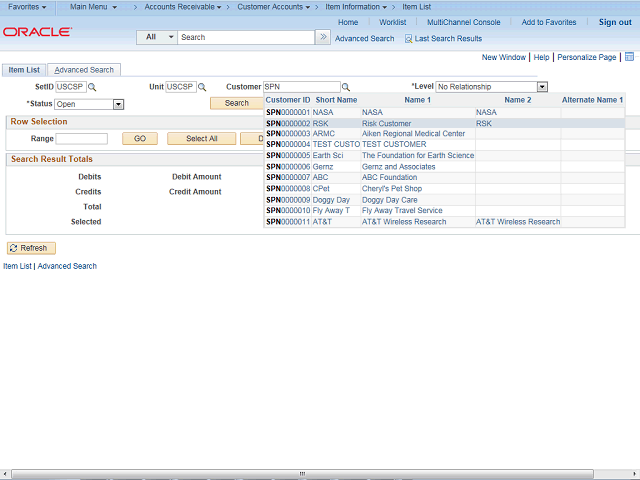The height and width of the screenshot is (480, 640).
Task: Select customer SPN0000003 Aiken Regional Medical Center
Action: click(444, 134)
